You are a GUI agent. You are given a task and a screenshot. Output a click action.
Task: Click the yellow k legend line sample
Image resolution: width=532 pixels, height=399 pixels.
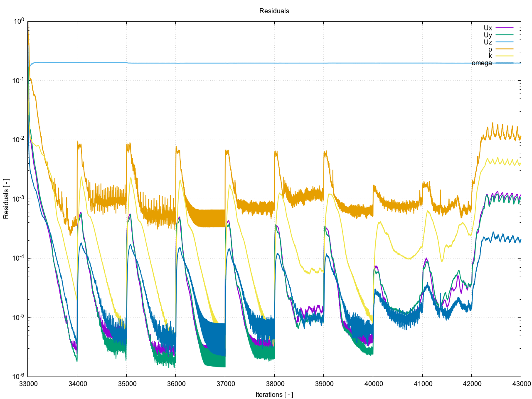tap(505, 56)
